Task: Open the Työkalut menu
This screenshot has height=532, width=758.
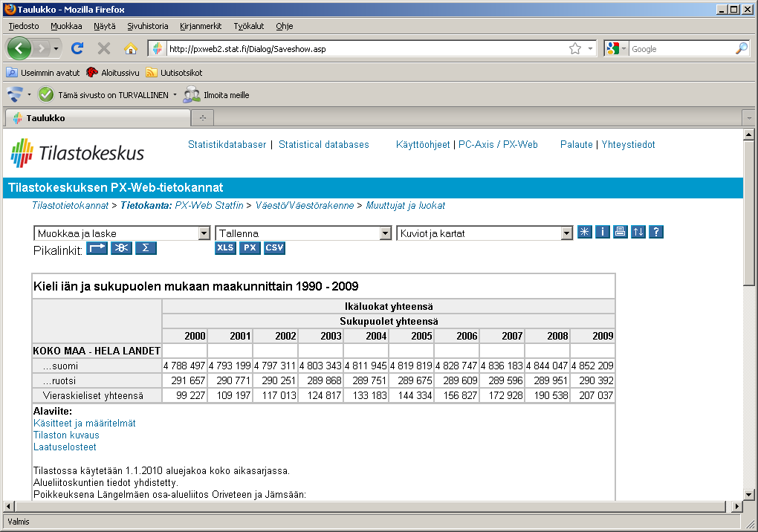Action: pyautogui.click(x=249, y=26)
